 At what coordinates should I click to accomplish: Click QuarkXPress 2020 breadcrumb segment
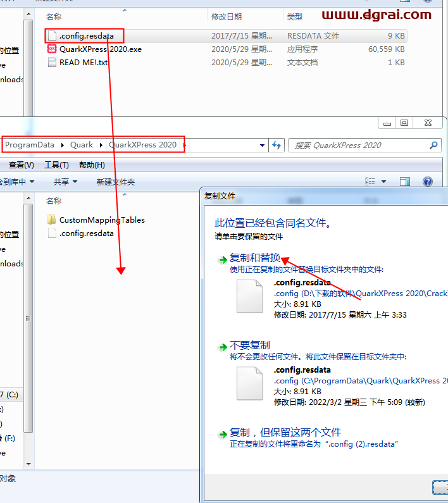[x=142, y=145]
